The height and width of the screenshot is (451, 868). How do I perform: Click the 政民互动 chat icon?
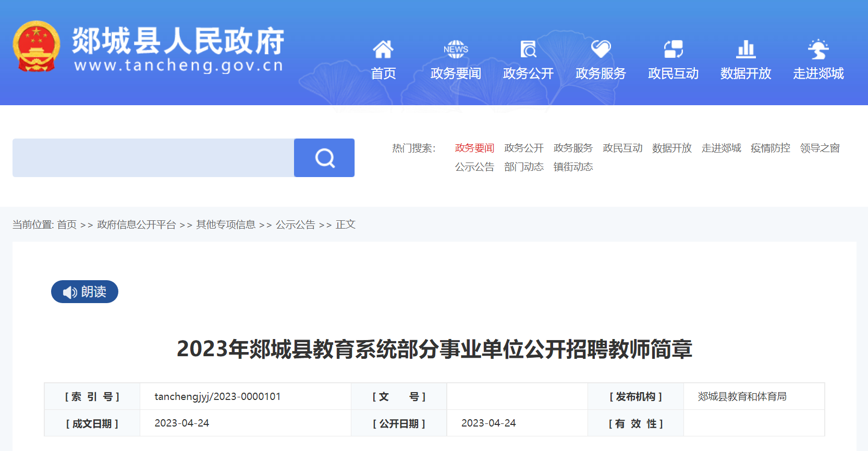coord(673,49)
